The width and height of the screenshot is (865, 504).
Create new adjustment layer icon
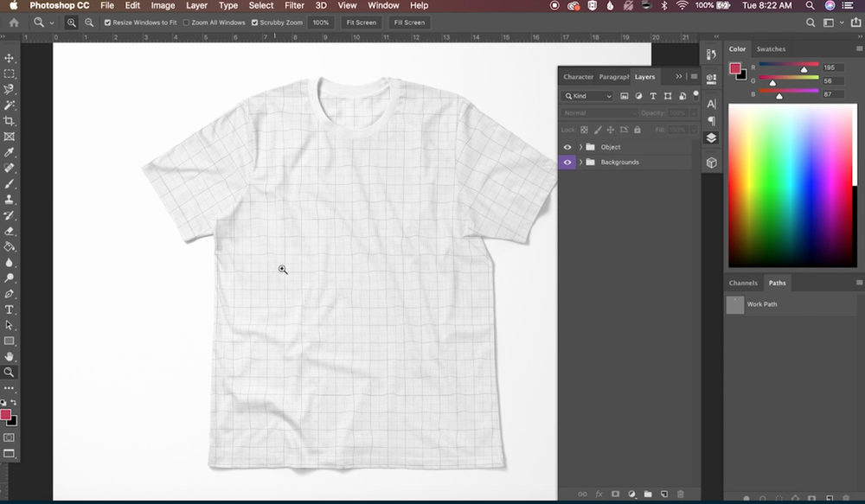point(631,494)
